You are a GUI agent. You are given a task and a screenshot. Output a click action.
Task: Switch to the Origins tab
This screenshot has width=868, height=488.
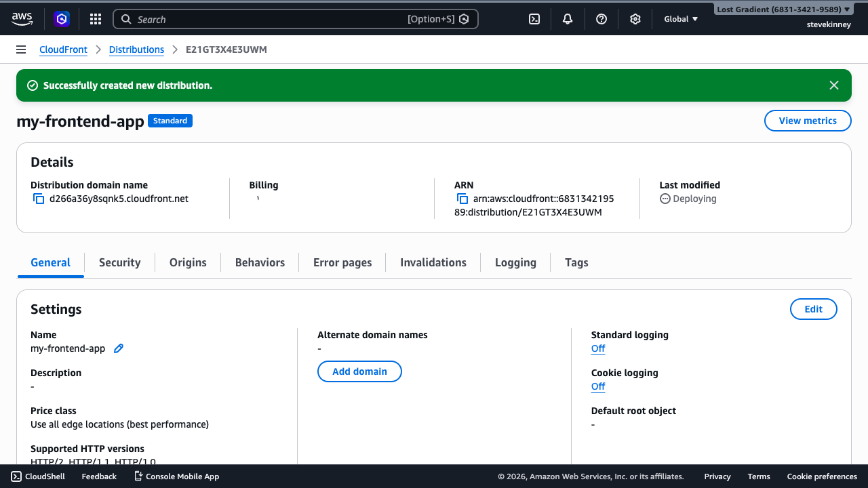pos(188,262)
